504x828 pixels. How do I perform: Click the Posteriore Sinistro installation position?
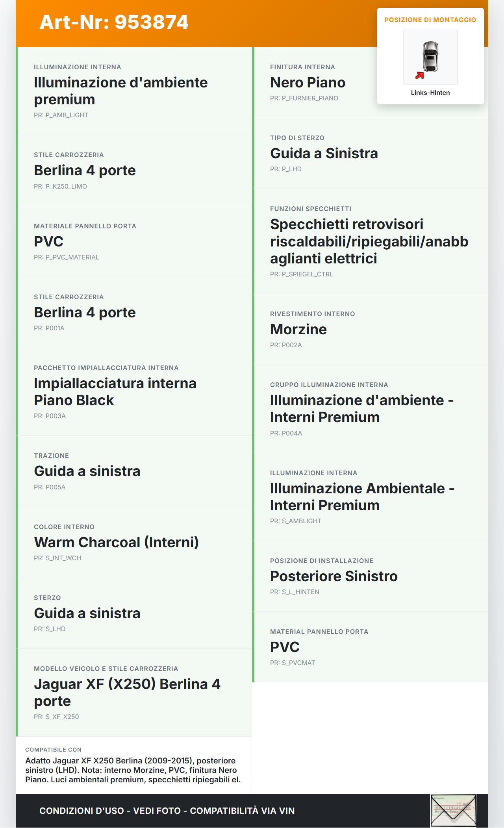coord(334,576)
